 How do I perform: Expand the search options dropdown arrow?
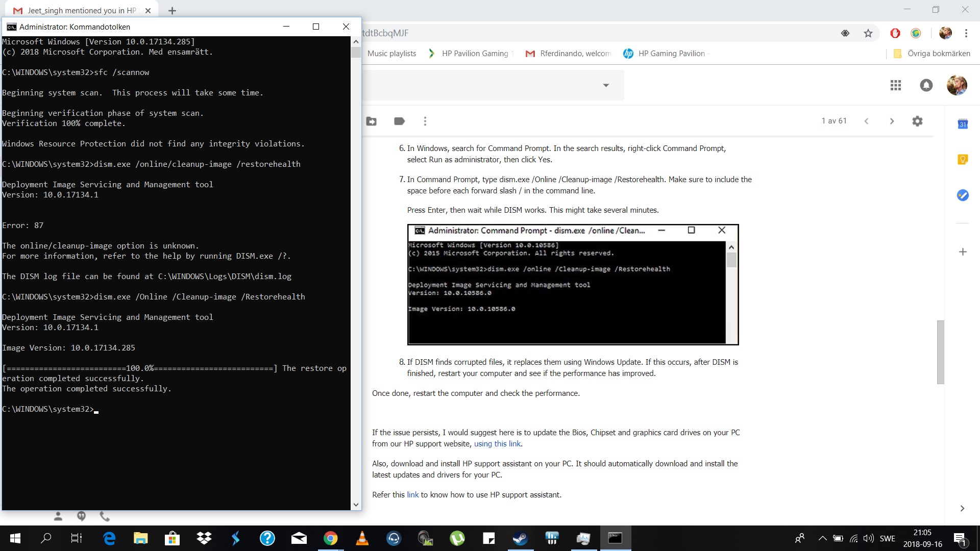(606, 85)
